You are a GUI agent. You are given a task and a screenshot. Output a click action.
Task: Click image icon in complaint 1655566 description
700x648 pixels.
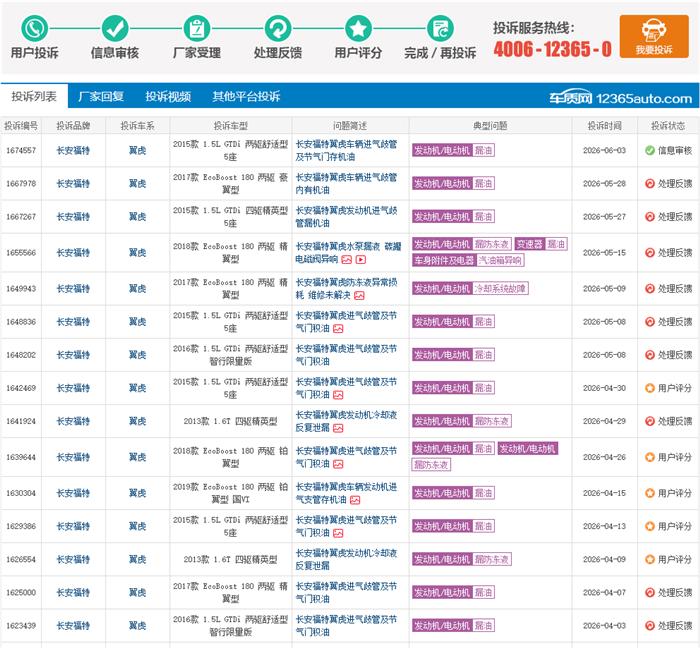click(346, 259)
